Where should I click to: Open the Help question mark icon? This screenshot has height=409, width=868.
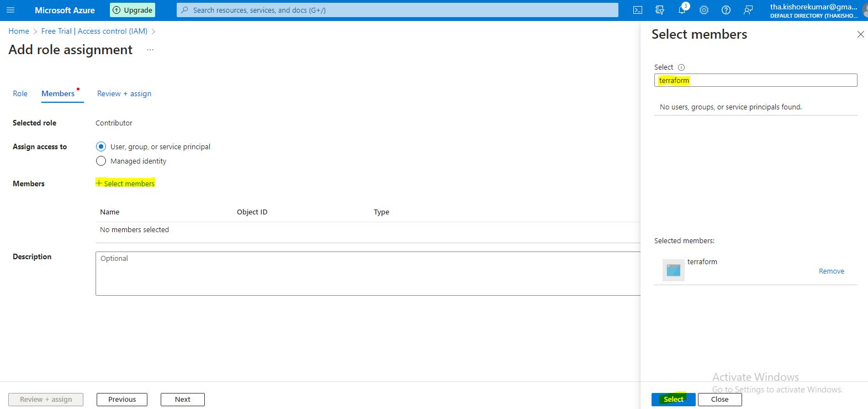[726, 10]
